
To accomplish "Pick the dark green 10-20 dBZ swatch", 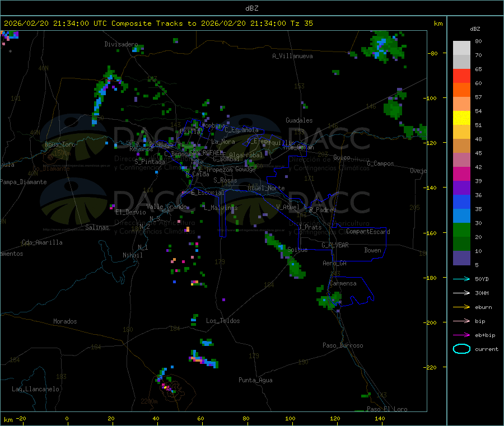I will click(461, 244).
